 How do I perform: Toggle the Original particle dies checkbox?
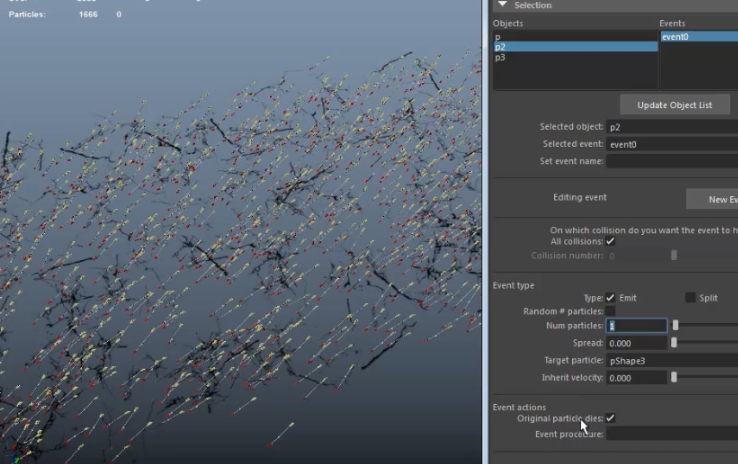[x=610, y=418]
